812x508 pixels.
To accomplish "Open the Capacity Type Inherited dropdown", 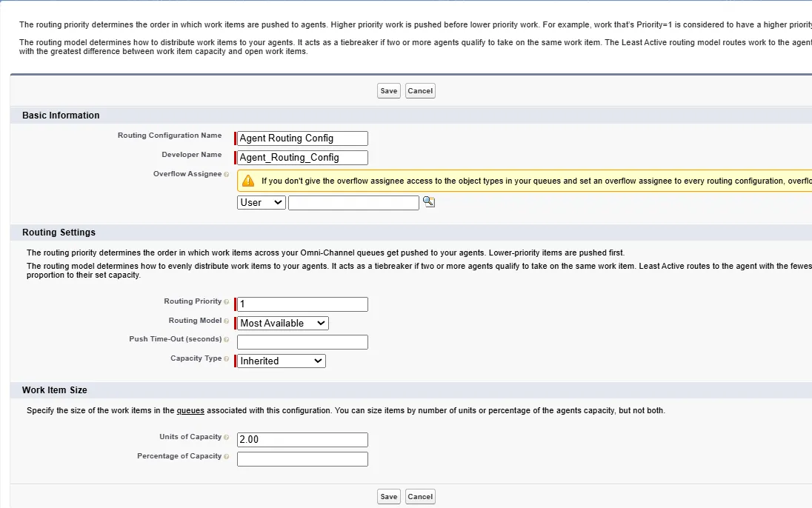I will tap(281, 361).
